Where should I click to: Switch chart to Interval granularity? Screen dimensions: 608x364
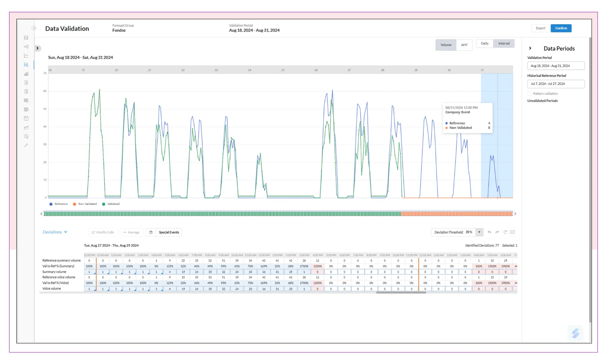click(504, 44)
